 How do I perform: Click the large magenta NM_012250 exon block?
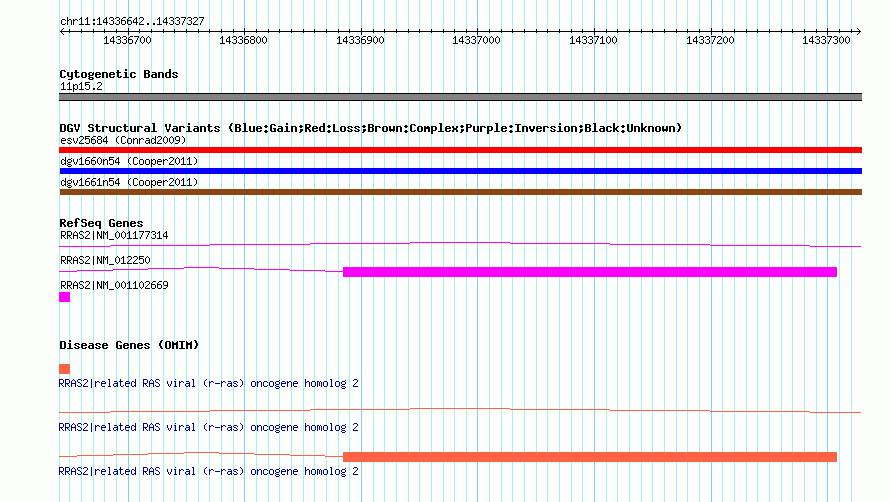(590, 272)
